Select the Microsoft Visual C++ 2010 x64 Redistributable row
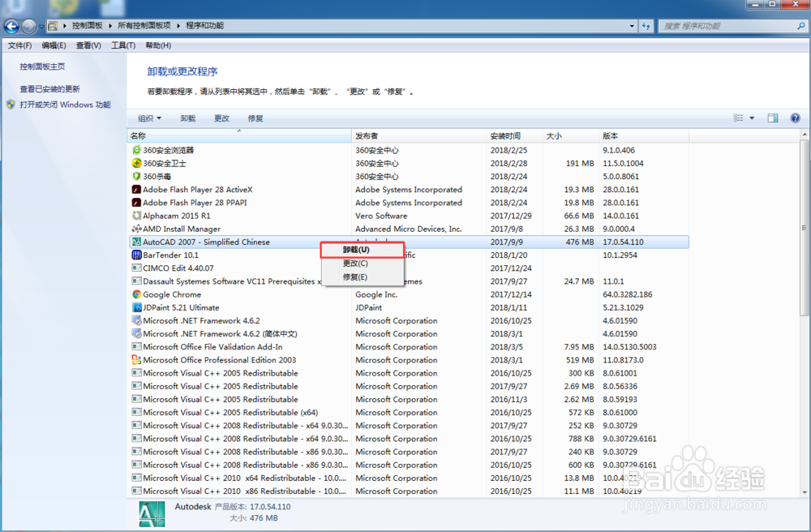811x532 pixels. tap(409, 478)
